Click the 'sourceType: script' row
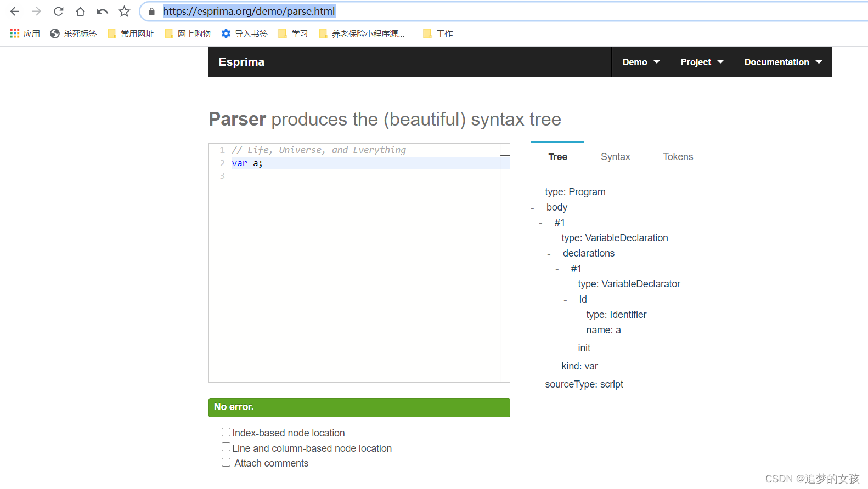 (584, 384)
